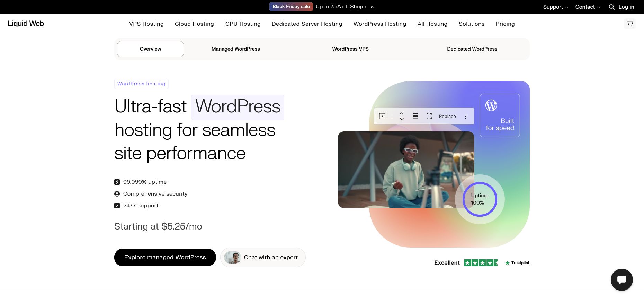Click the move up/down arrows icon

402,116
